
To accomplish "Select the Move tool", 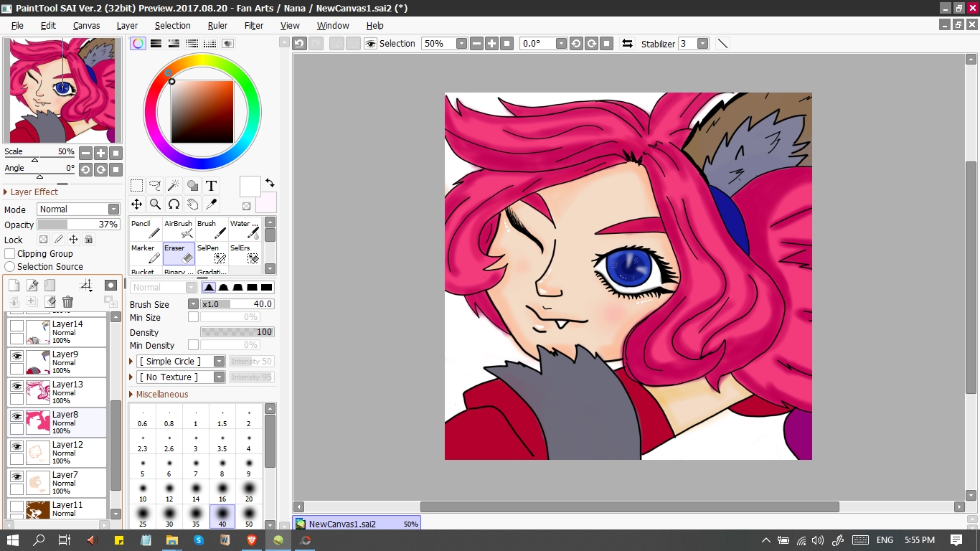I will (x=136, y=204).
